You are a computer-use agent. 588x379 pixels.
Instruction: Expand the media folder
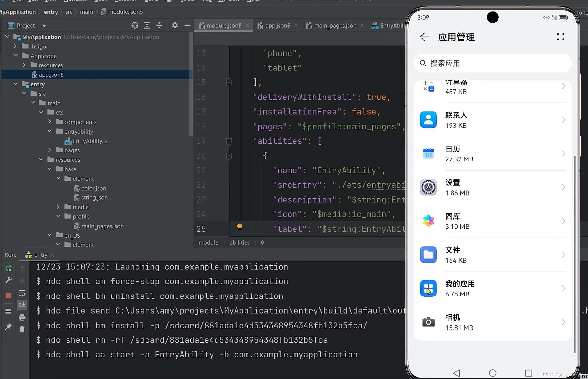click(x=58, y=207)
